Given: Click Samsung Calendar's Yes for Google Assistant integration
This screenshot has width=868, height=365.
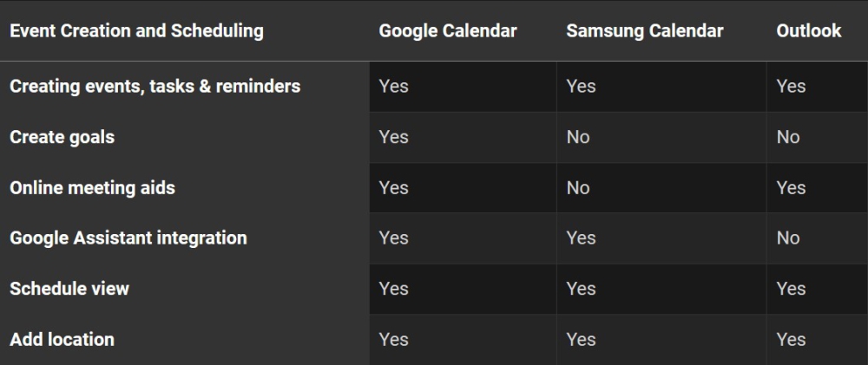Looking at the screenshot, I should [x=581, y=238].
